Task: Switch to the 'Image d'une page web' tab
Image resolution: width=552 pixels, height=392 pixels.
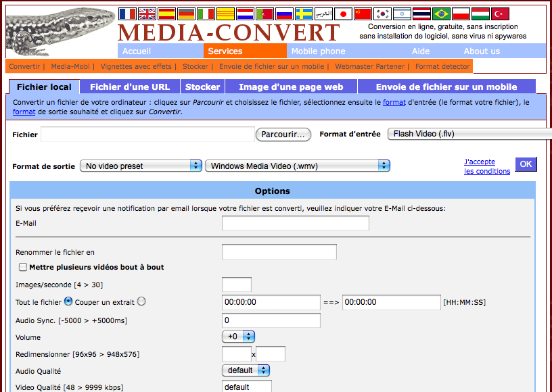Action: coord(291,87)
